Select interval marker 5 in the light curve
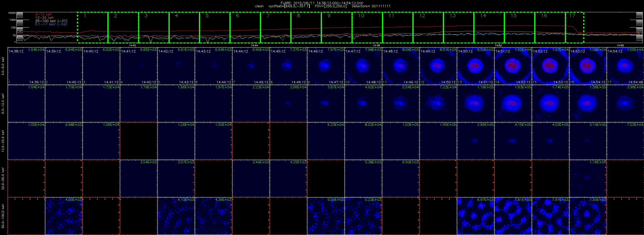This screenshot has height=235, width=644. (207, 16)
